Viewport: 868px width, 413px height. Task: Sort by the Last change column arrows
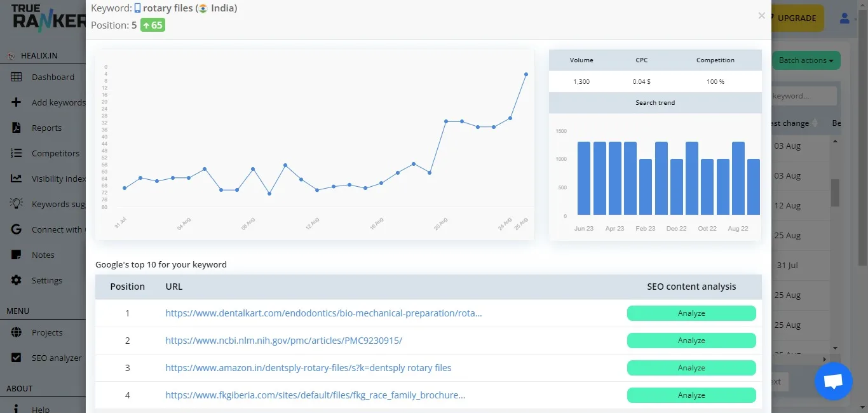point(816,123)
